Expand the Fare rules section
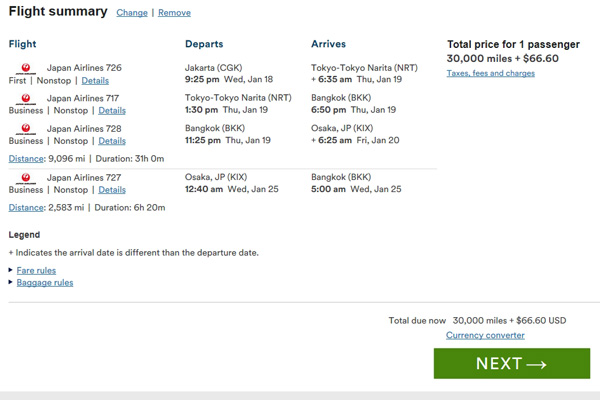The height and width of the screenshot is (400, 600). [36, 271]
